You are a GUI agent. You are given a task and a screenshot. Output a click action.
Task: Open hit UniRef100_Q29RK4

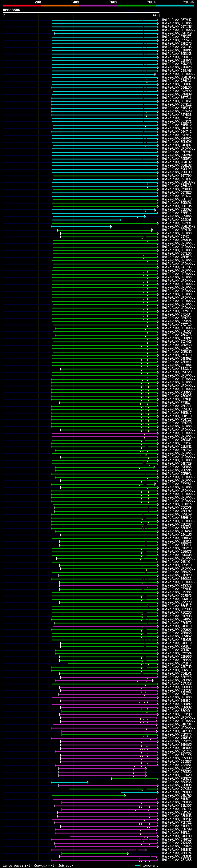click(x=176, y=321)
